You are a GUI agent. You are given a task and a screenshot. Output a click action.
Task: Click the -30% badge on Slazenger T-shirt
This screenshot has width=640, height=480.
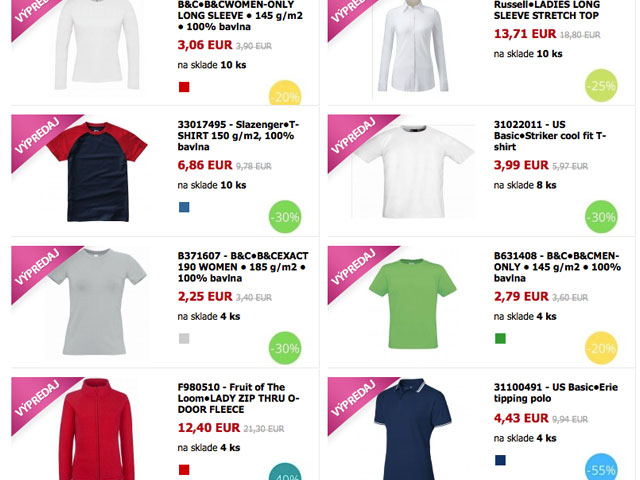tap(285, 216)
